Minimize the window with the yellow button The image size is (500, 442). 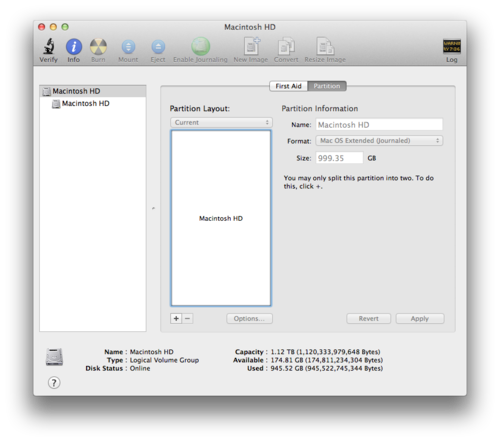(53, 27)
